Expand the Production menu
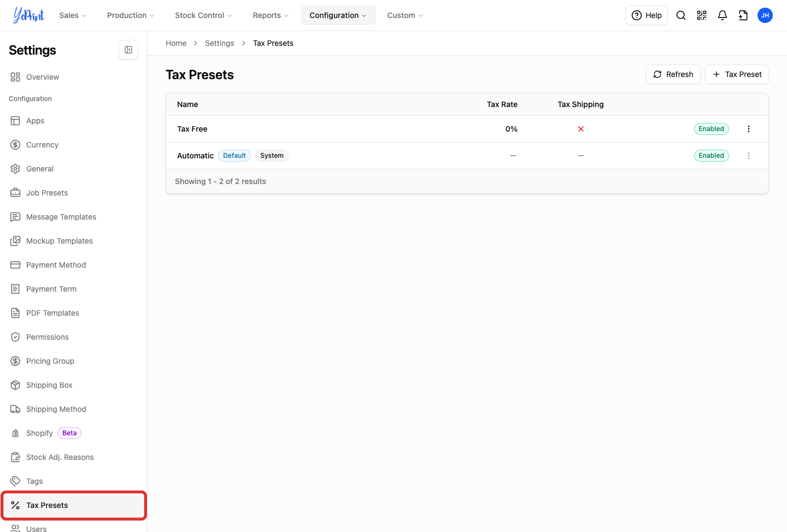Image resolution: width=787 pixels, height=532 pixels. pyautogui.click(x=131, y=15)
